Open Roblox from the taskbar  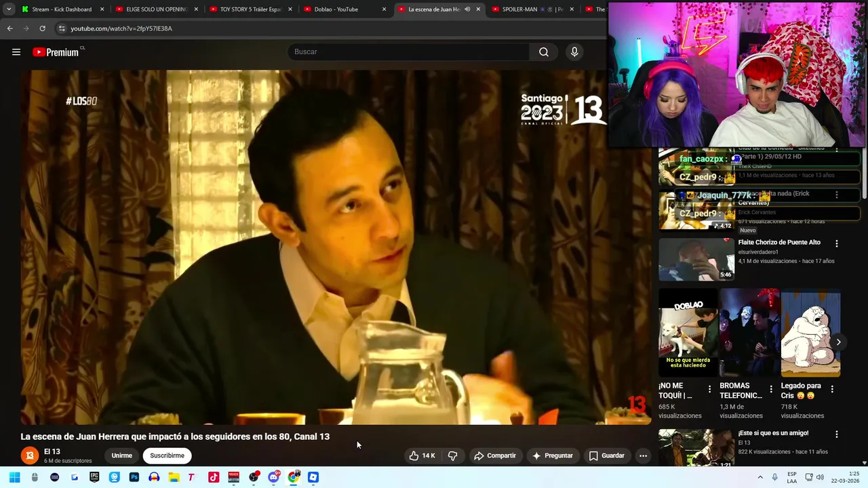pos(313,477)
